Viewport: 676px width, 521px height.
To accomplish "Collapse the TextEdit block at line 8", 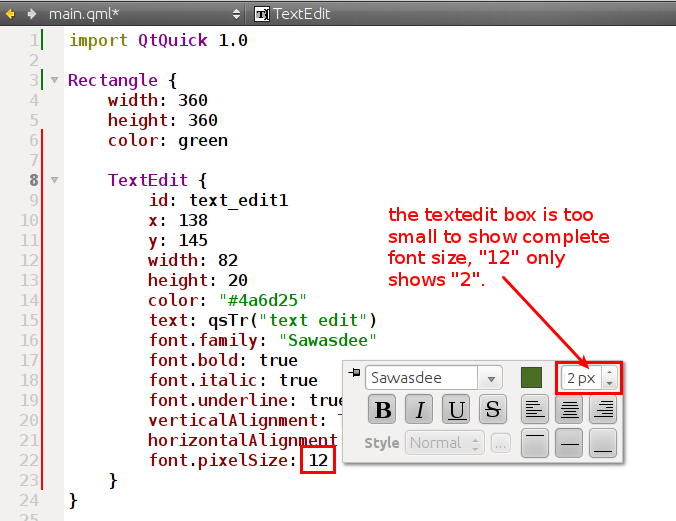I will tap(54, 180).
